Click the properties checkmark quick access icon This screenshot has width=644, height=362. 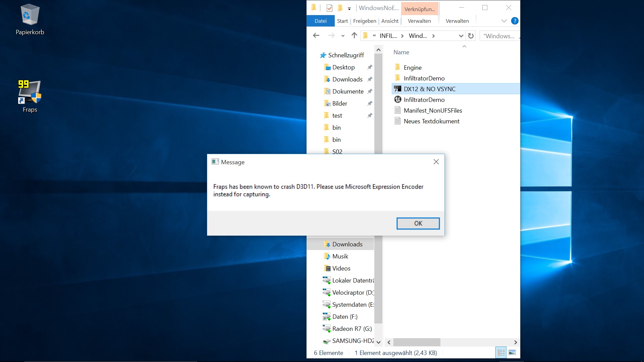coord(329,8)
